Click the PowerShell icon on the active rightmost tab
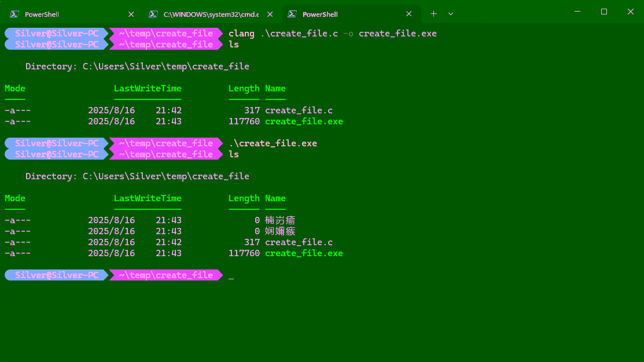The width and height of the screenshot is (644, 362). click(x=292, y=14)
